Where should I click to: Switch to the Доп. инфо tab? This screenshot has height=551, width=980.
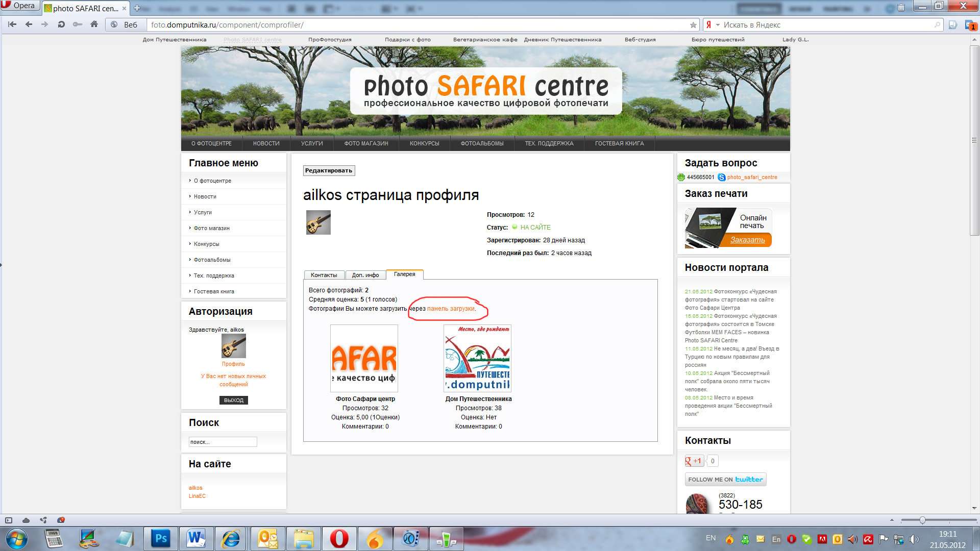click(365, 275)
